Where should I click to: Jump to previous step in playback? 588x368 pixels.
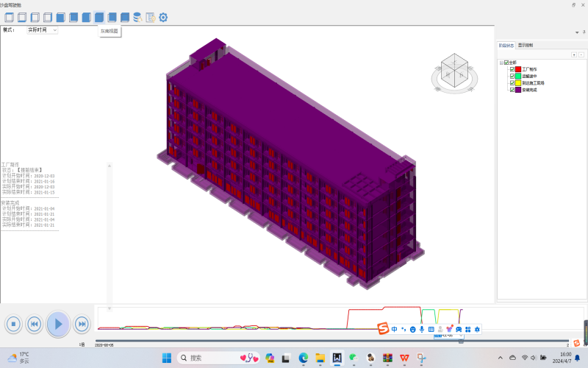pyautogui.click(x=34, y=324)
